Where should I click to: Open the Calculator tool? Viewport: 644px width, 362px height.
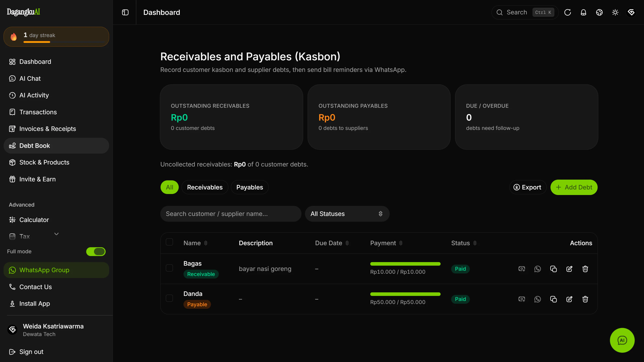pyautogui.click(x=56, y=220)
